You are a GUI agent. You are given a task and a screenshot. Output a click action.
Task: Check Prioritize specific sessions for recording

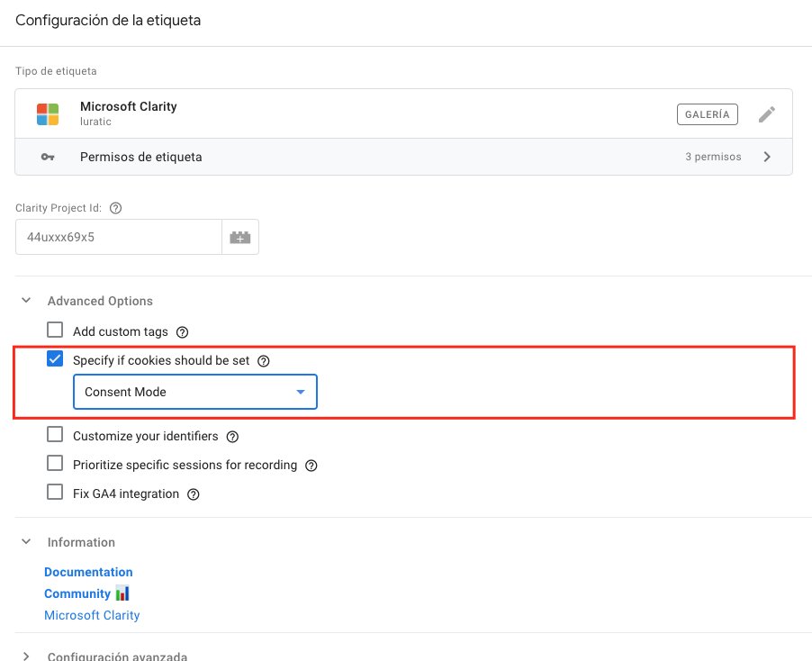coord(55,463)
